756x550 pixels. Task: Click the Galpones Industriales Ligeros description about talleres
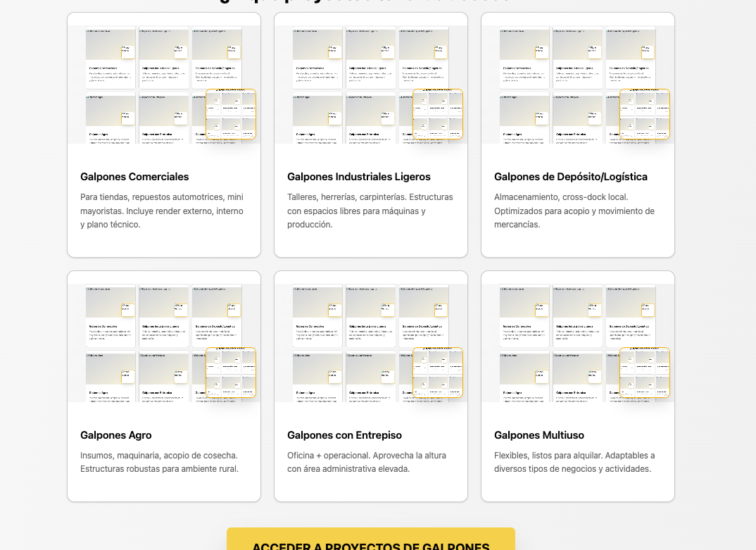point(370,211)
